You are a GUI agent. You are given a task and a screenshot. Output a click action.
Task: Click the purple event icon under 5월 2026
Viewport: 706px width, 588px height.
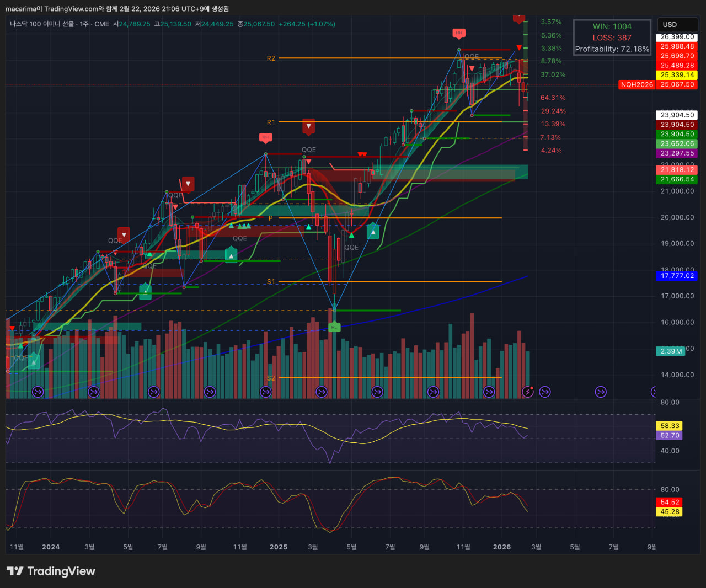(601, 392)
